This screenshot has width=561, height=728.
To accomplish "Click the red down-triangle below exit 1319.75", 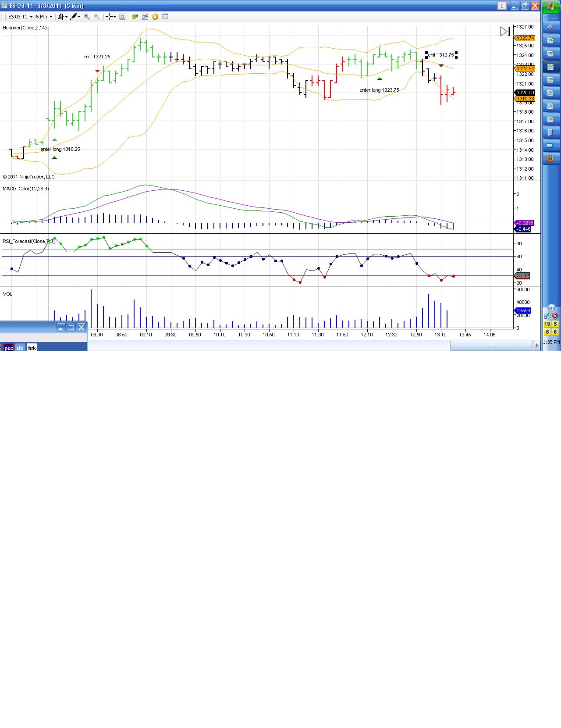I will coord(441,65).
